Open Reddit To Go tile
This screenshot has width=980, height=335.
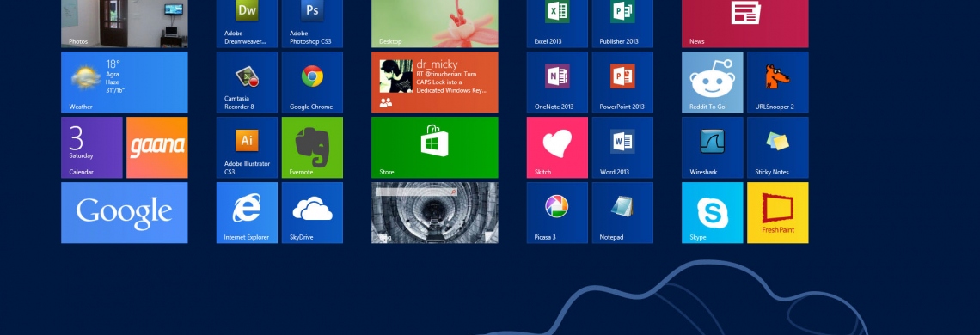coord(712,82)
